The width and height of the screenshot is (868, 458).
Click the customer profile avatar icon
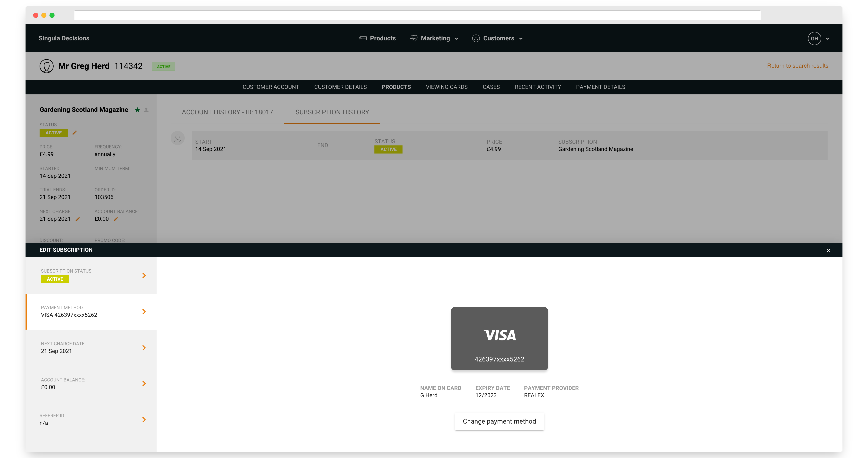pos(47,66)
